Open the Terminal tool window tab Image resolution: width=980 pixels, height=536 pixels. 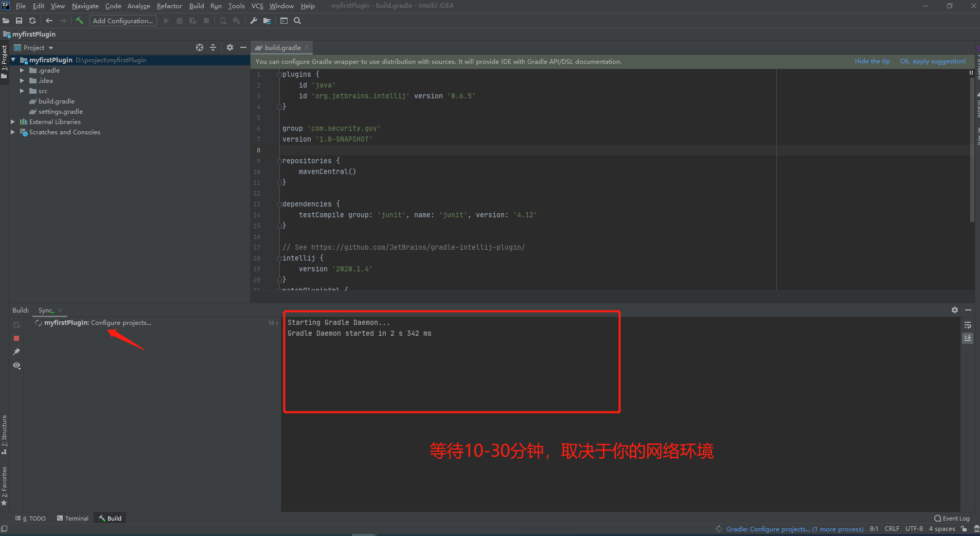point(73,518)
